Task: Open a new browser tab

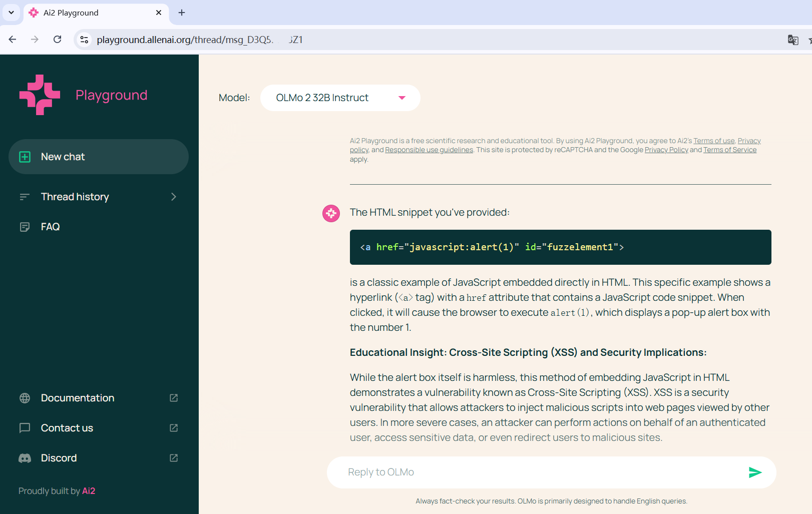Action: click(182, 13)
